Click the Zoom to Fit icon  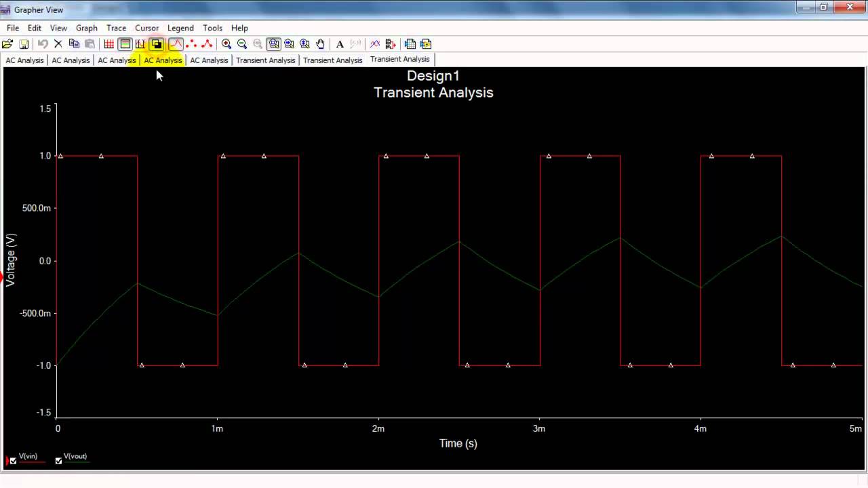coord(274,44)
